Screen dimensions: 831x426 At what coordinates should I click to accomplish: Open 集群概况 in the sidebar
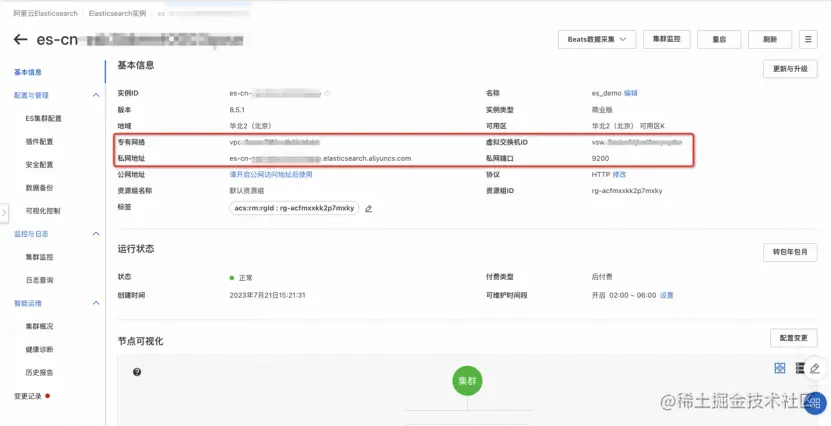39,326
